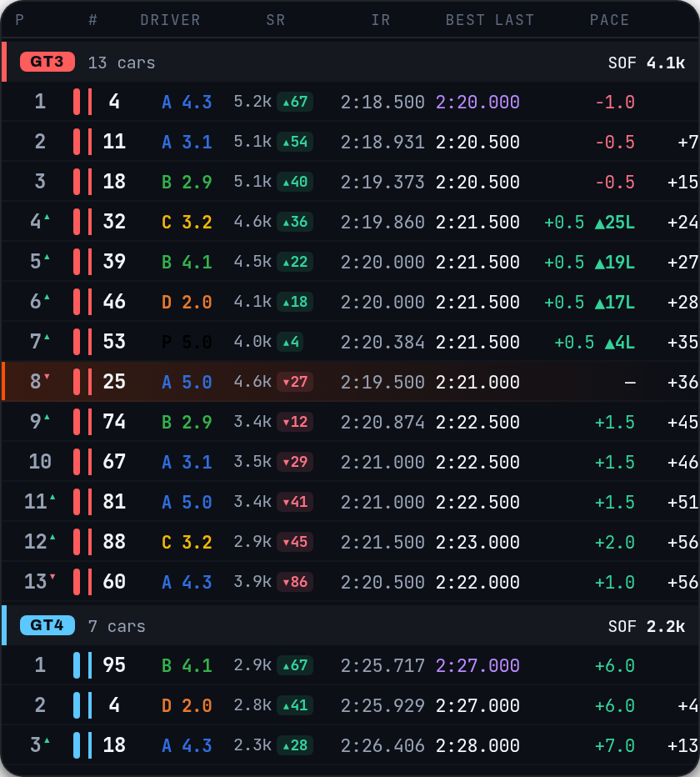Click the '13 cars' count label
The image size is (700, 777).
click(x=122, y=63)
